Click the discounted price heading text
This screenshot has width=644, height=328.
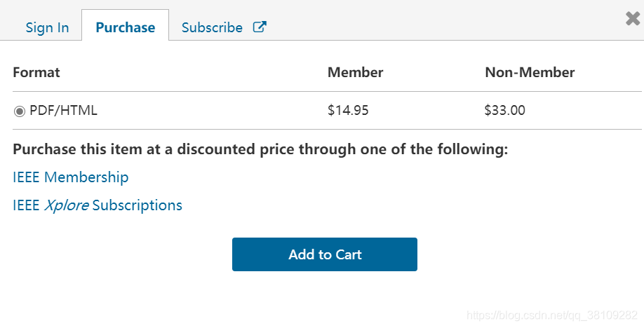coord(260,149)
